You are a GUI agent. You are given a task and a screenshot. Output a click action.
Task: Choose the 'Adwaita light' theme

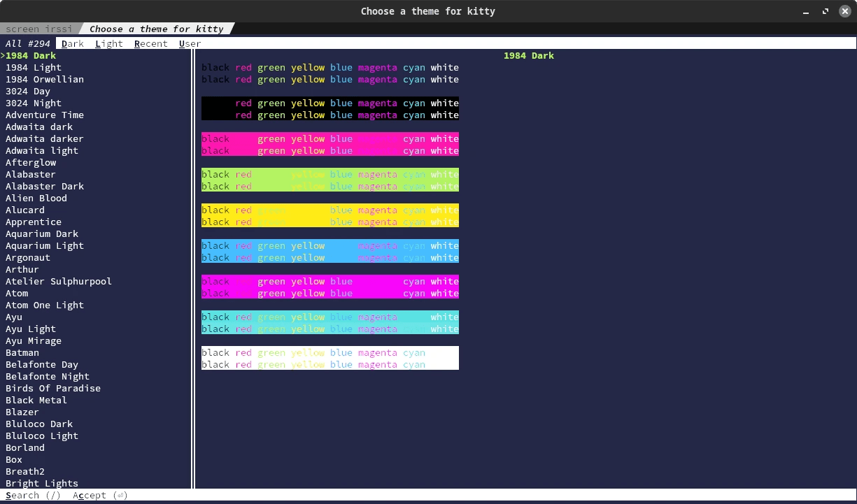[x=42, y=150]
